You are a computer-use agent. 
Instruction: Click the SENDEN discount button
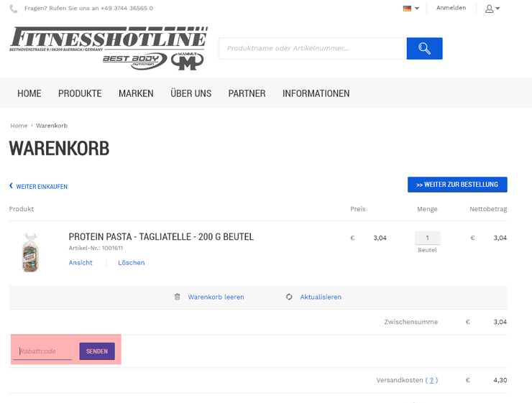97,351
